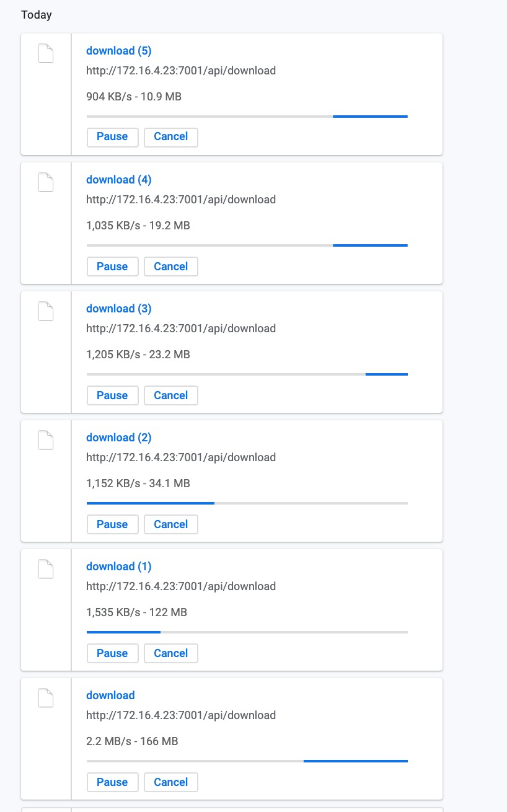The height and width of the screenshot is (812, 507).
Task: Click the file icon for download (1)
Action: click(x=46, y=569)
